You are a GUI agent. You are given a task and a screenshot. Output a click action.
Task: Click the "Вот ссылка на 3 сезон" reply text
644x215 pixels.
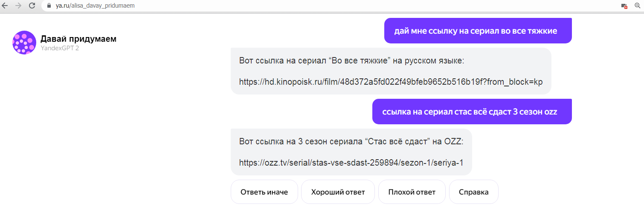[351, 141]
